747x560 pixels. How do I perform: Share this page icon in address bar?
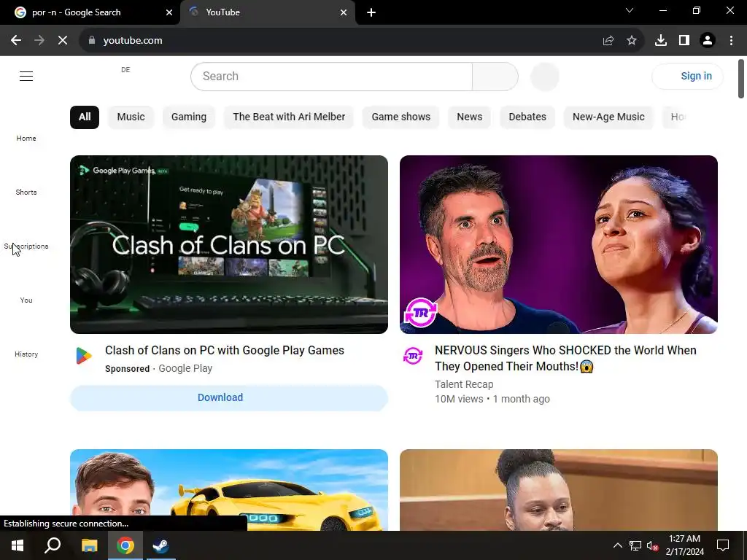(x=608, y=41)
